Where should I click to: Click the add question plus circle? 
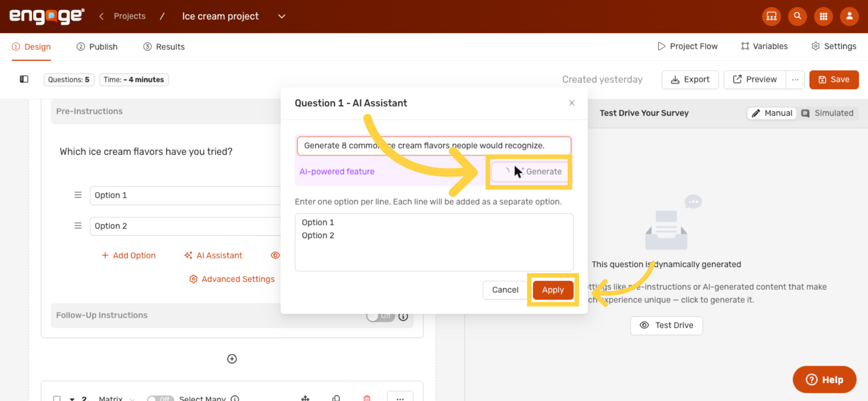click(232, 359)
